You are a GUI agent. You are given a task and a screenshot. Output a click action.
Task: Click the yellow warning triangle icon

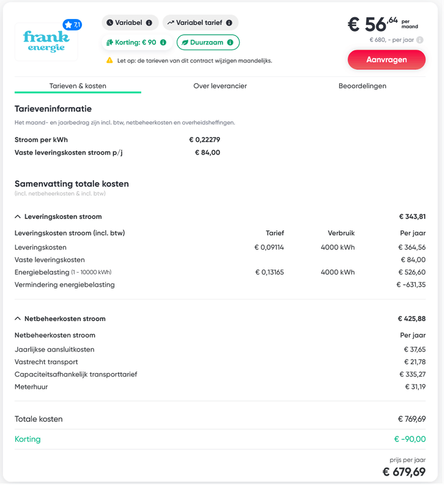(x=109, y=61)
